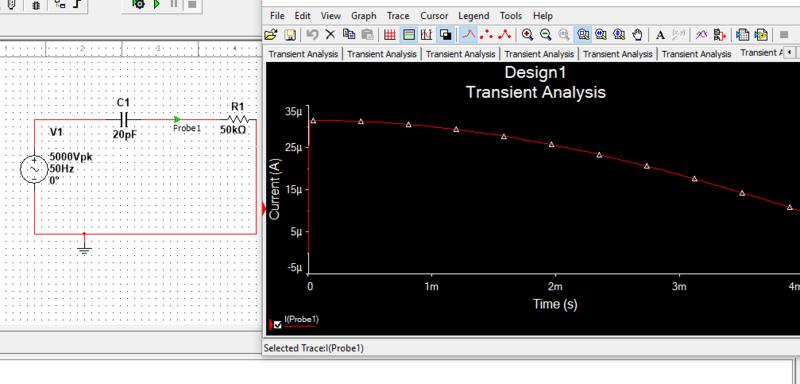Open the Graph menu
The image size is (800, 384).
[x=364, y=16]
